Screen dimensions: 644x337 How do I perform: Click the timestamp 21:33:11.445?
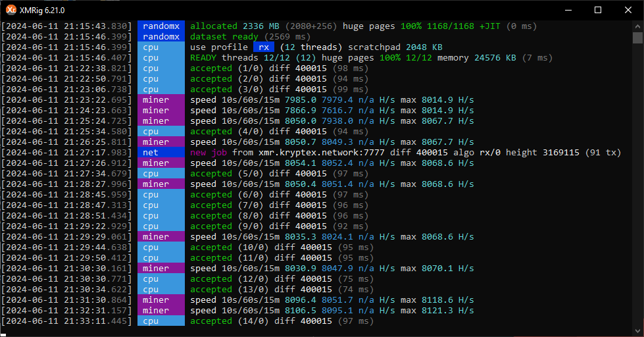point(95,321)
